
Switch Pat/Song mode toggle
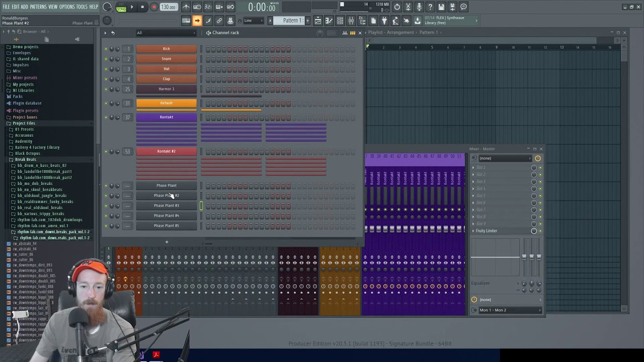tap(121, 7)
